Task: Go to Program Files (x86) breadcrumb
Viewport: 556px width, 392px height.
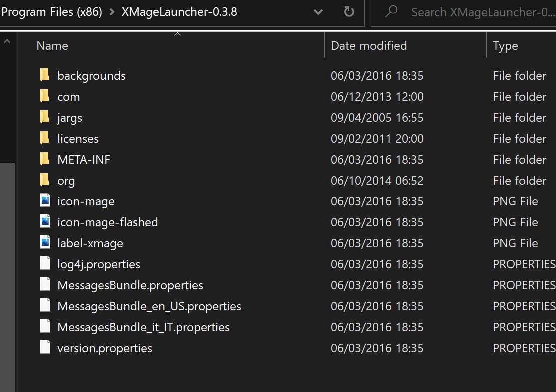Action: point(52,12)
